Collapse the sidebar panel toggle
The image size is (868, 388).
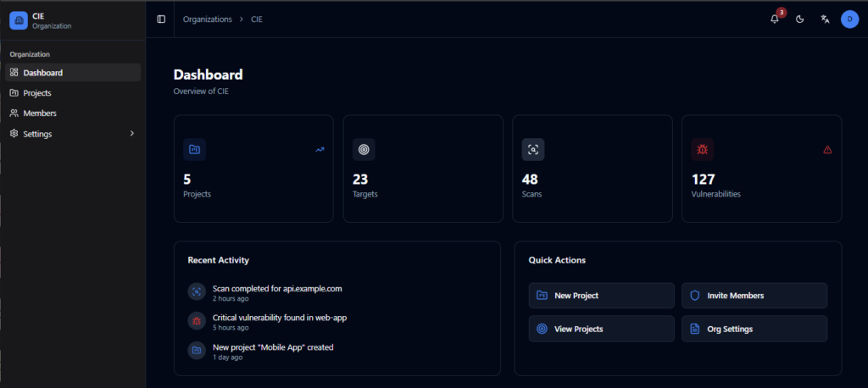(x=161, y=19)
